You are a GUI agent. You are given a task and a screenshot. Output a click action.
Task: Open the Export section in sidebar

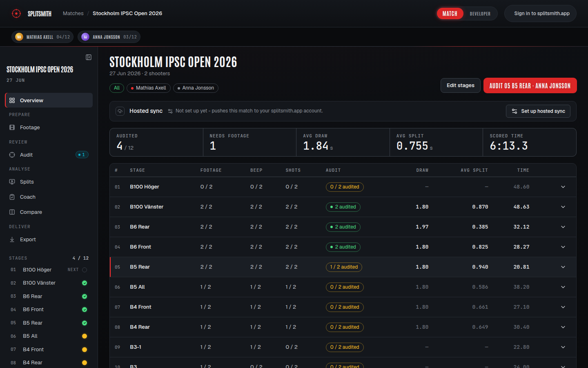(49, 240)
